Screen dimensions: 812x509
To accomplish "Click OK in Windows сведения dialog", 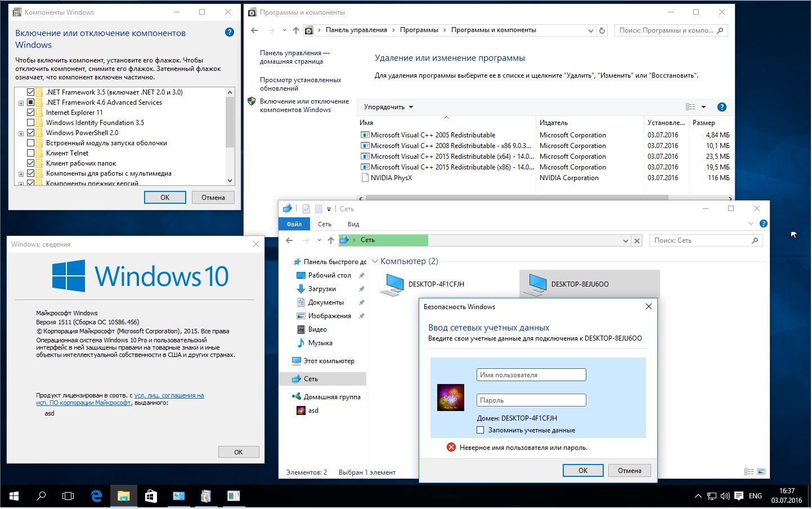I will coord(239,452).
